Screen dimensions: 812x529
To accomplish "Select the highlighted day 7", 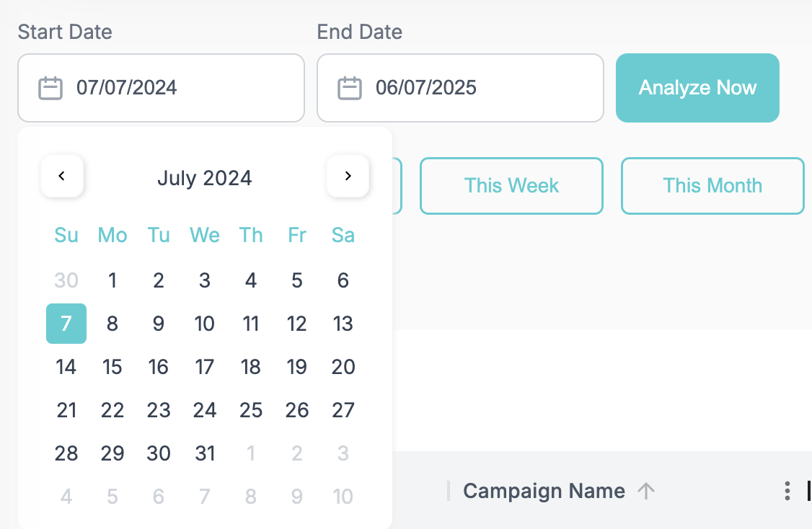I will (x=66, y=324).
